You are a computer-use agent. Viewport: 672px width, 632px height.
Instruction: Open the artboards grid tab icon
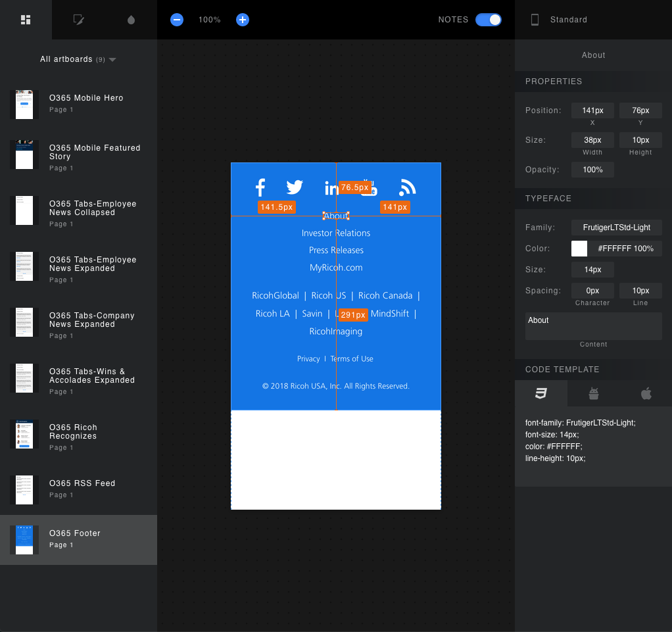tap(26, 20)
